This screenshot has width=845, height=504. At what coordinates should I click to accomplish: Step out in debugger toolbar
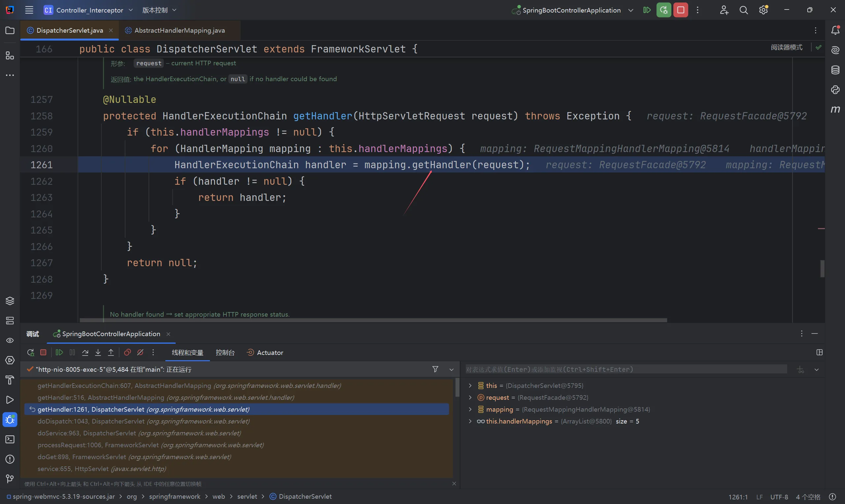pyautogui.click(x=111, y=353)
